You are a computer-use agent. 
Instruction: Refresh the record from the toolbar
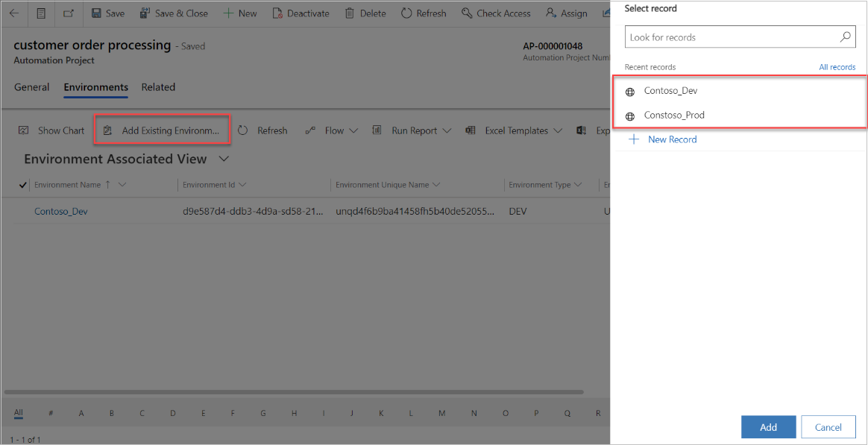(424, 13)
